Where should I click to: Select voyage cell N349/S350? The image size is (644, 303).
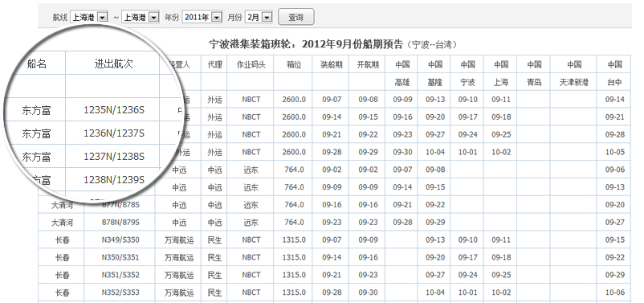click(x=120, y=240)
